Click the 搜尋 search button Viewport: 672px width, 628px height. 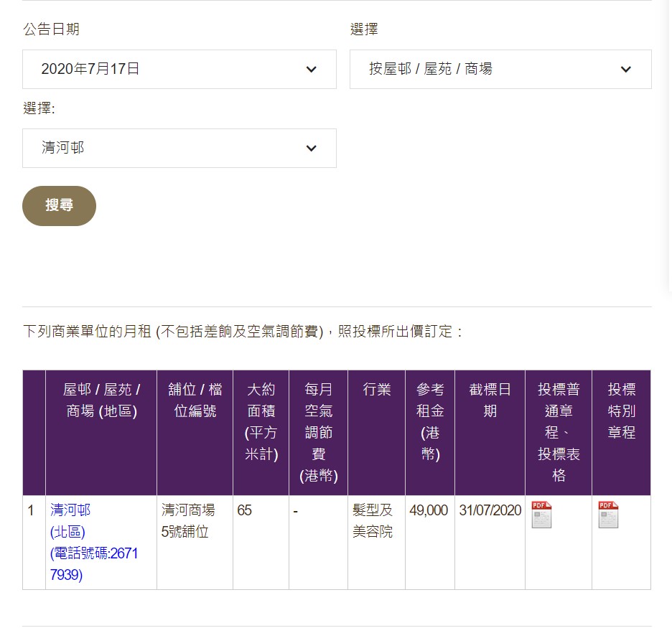click(x=59, y=205)
